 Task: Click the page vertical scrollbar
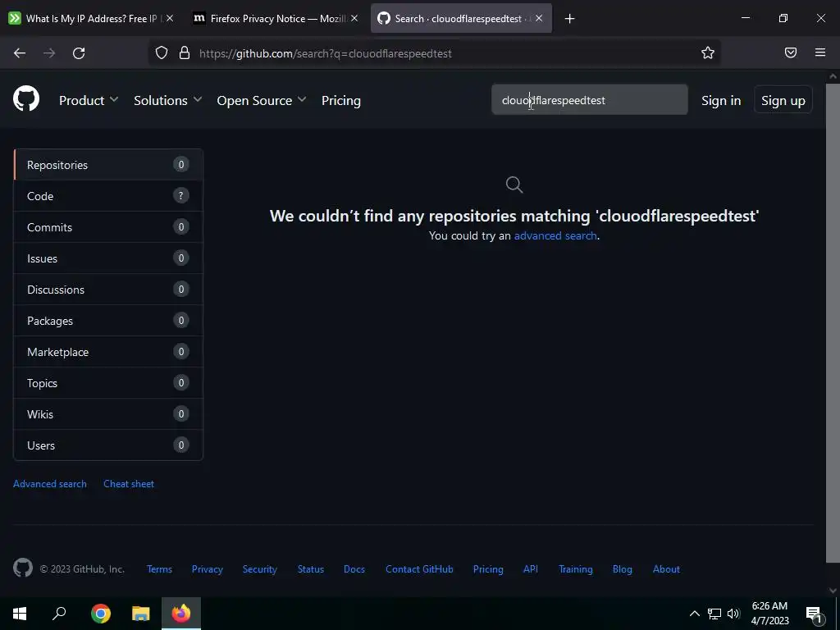pos(833,322)
